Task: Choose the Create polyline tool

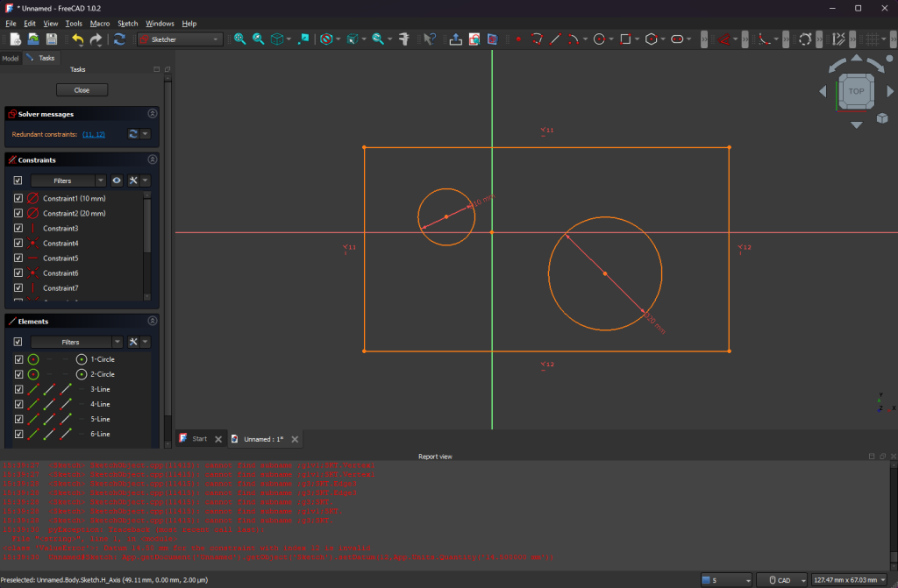Action: click(537, 39)
